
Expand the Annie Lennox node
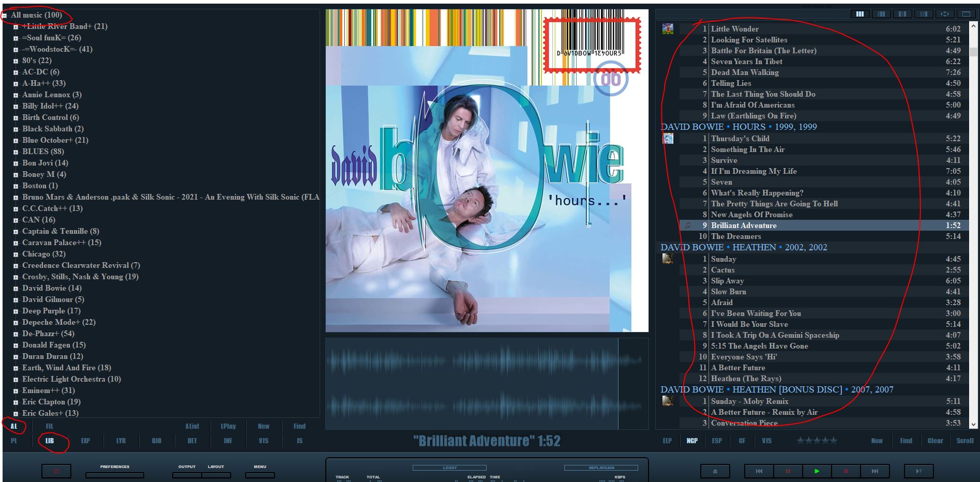(x=16, y=95)
